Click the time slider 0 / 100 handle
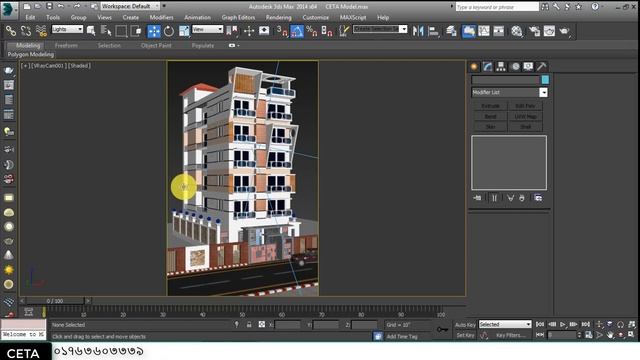Screen dimensions: 640x360 pos(55,301)
